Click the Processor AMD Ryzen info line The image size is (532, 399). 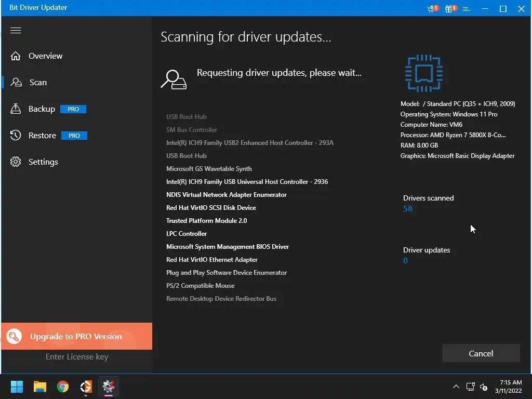point(453,135)
